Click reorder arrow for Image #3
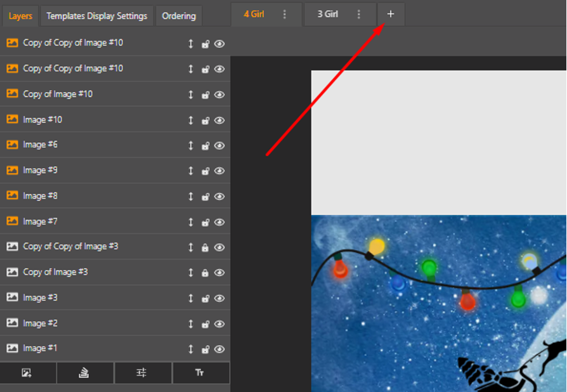 coord(190,299)
